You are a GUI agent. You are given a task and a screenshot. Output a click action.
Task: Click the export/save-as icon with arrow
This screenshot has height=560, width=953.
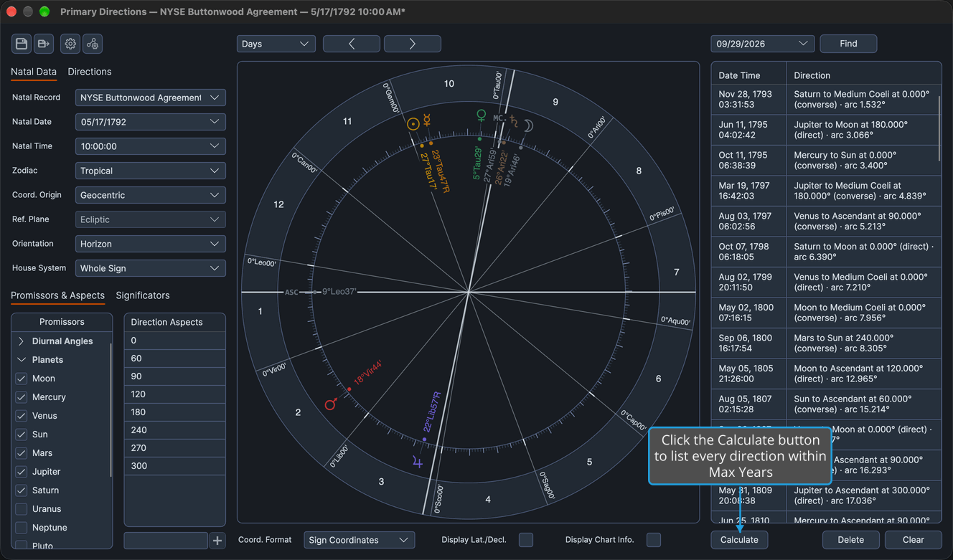pyautogui.click(x=44, y=44)
